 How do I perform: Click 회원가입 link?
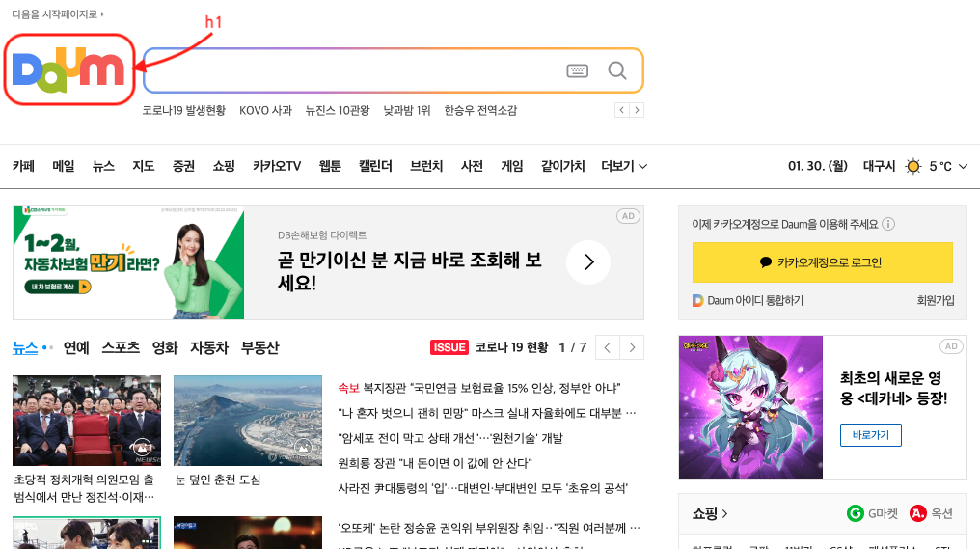click(x=936, y=301)
